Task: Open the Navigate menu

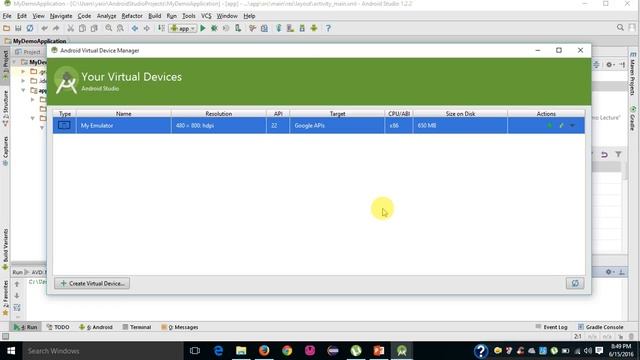Action: [x=61, y=16]
